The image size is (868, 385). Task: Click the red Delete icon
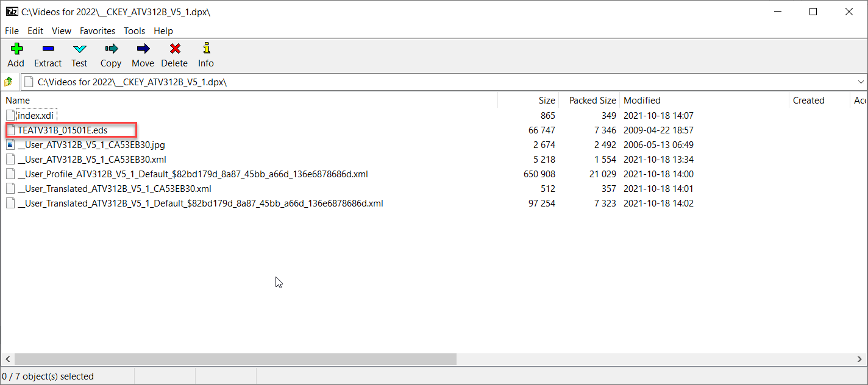[175, 49]
